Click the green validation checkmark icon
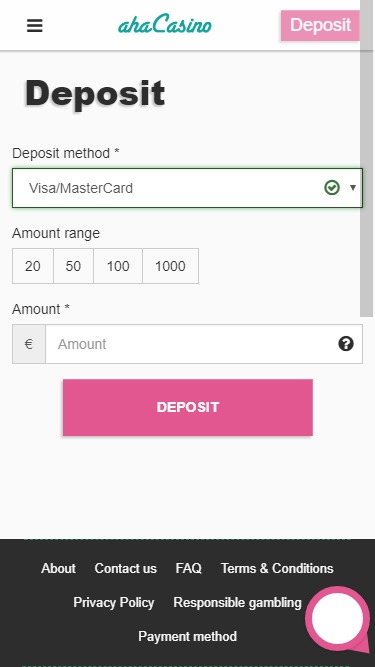This screenshot has height=667, width=375. [x=332, y=188]
